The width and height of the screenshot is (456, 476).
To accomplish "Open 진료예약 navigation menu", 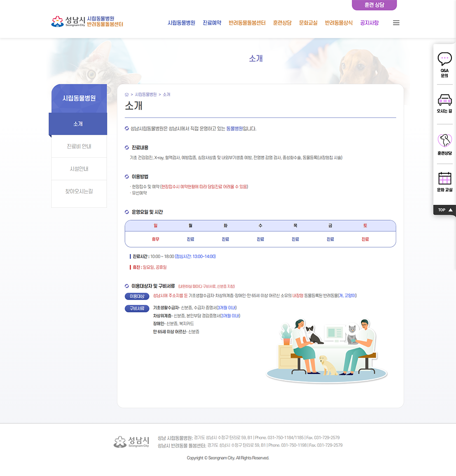I will point(212,23).
